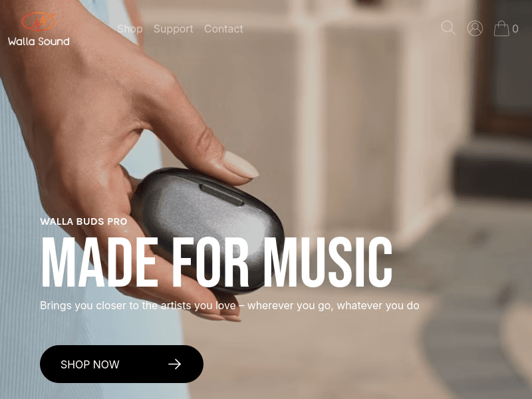The height and width of the screenshot is (399, 532).
Task: Click the Walla Sound wordmark text
Action: coord(39,41)
